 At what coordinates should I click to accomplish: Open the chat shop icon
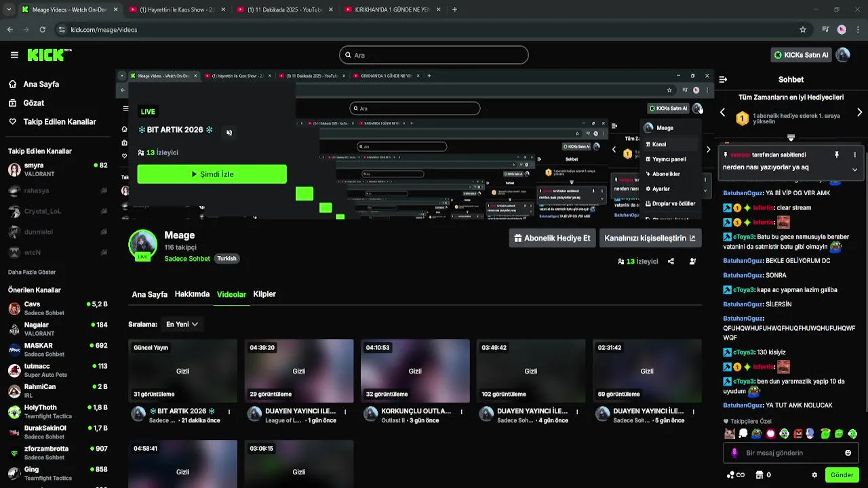click(759, 475)
